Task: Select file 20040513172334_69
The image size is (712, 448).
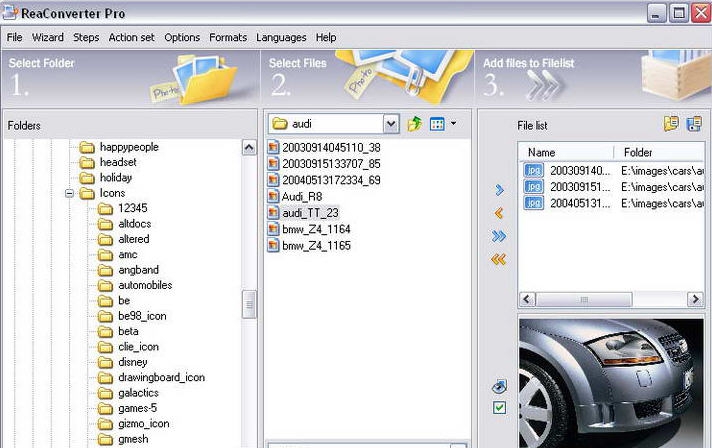Action: (x=331, y=180)
